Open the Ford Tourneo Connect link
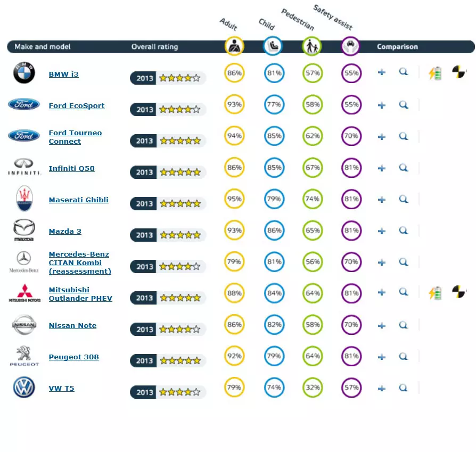 pos(75,137)
